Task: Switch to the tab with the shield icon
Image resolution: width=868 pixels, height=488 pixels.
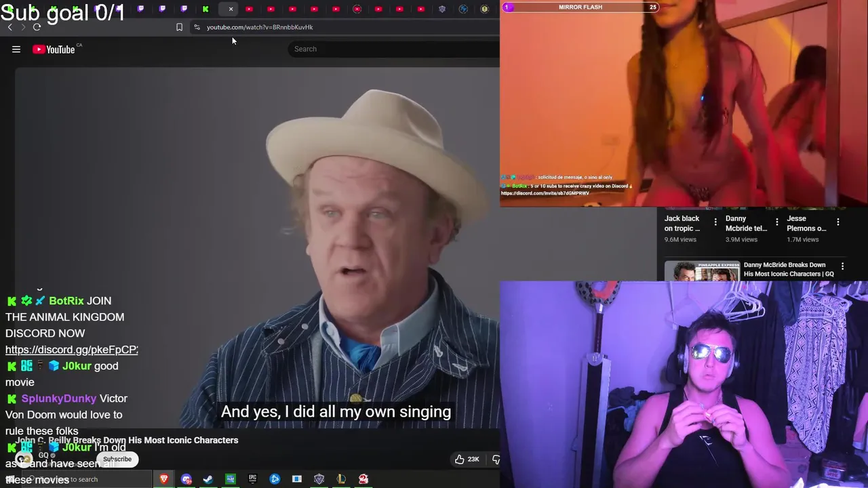Action: pos(442,9)
